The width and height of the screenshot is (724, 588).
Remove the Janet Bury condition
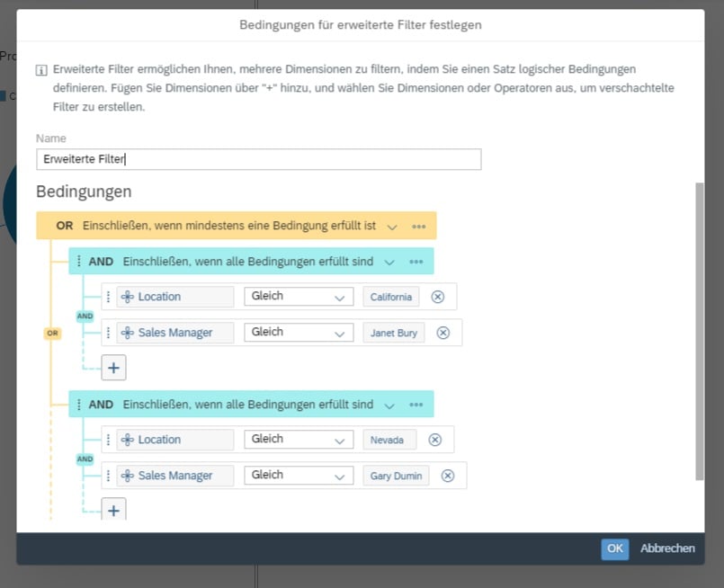(442, 333)
